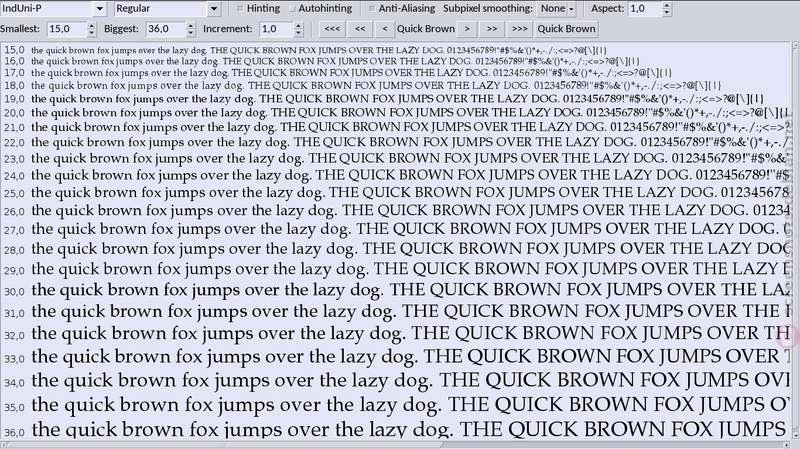Click Quick Brown button beside >>> button
The image size is (800, 449).
pyautogui.click(x=566, y=29)
